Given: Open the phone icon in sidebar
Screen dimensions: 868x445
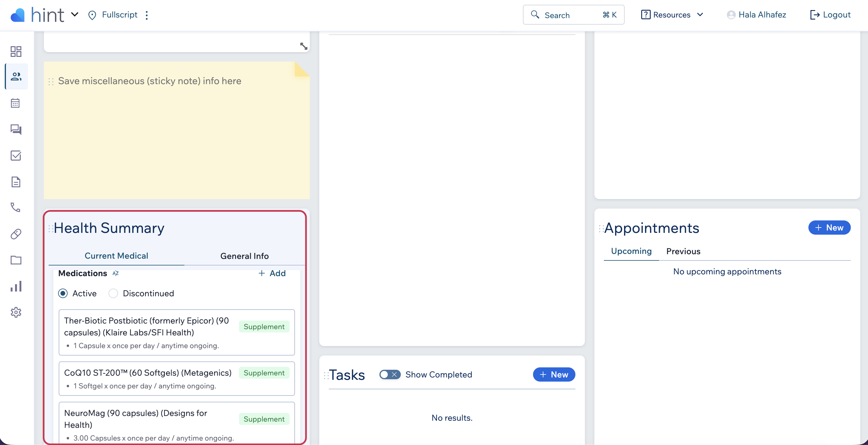Looking at the screenshot, I should [x=15, y=207].
